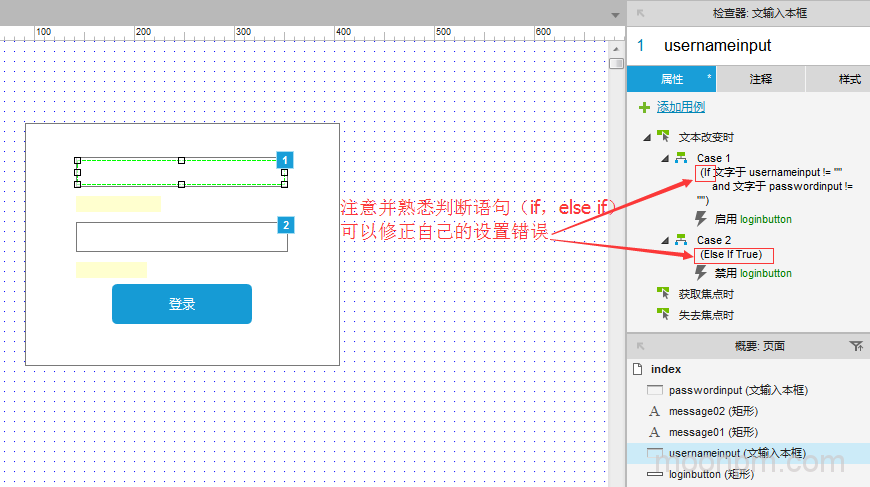This screenshot has width=870, height=487.
Task: Collapse the Case 2 node
Action: [665, 240]
